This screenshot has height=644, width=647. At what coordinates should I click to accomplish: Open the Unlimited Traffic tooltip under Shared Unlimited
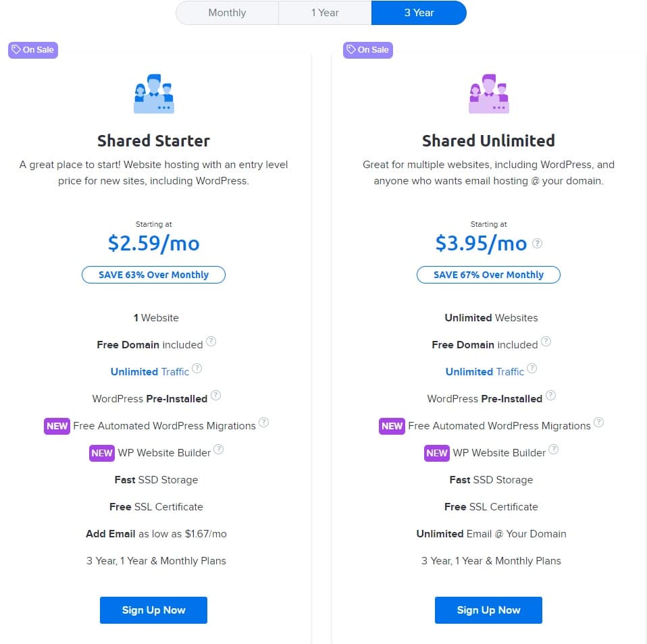click(532, 368)
